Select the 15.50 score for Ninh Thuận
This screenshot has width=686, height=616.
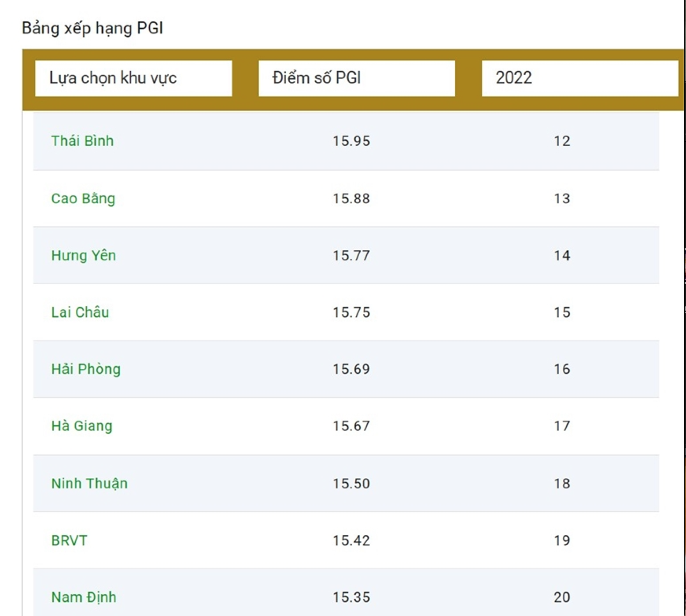(x=351, y=484)
